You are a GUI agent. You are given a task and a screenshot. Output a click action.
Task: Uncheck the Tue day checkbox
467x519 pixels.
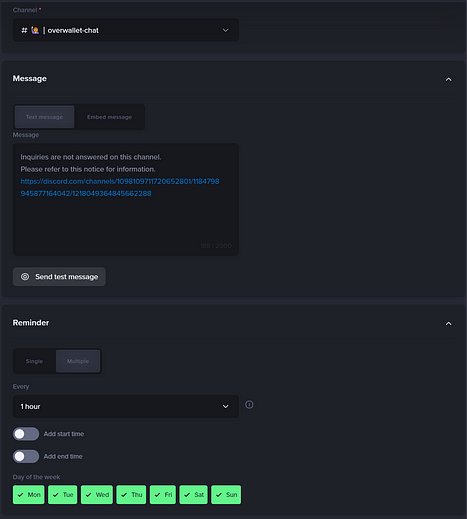tap(63, 495)
